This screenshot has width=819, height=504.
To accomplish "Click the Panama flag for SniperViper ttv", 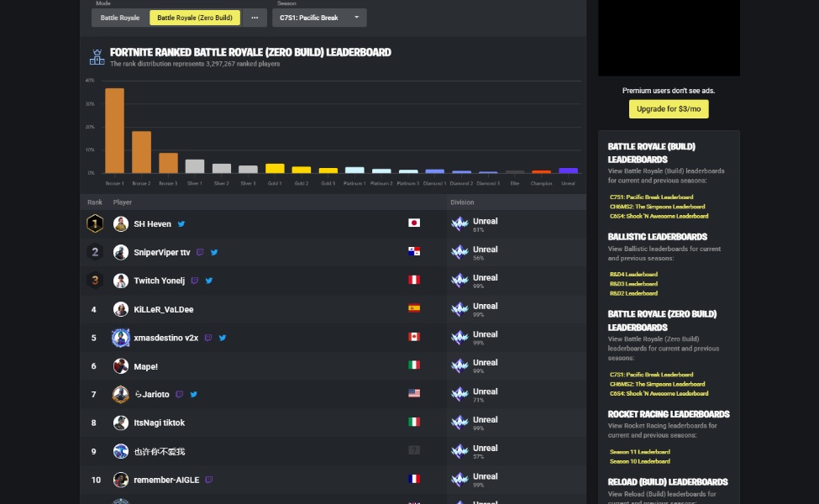I will tap(414, 251).
